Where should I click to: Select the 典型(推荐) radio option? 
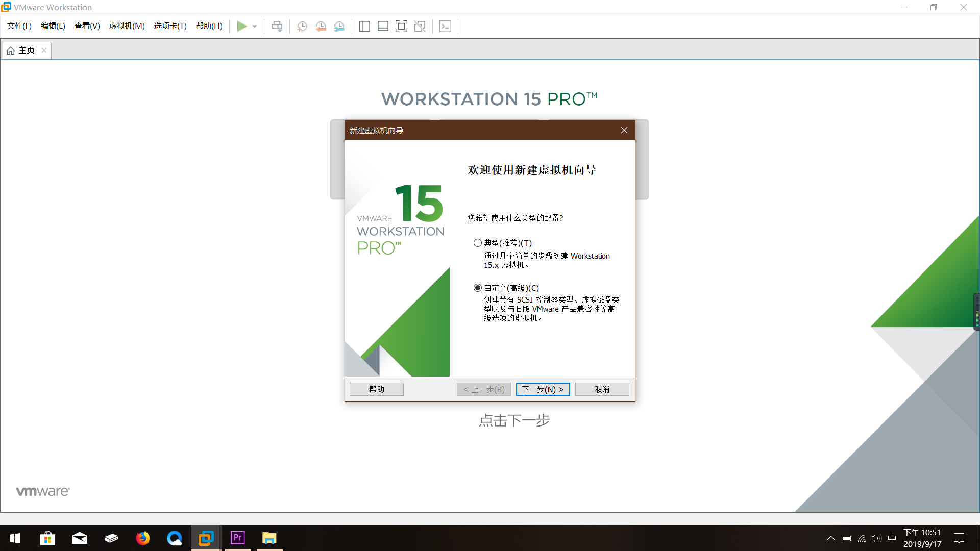point(478,243)
